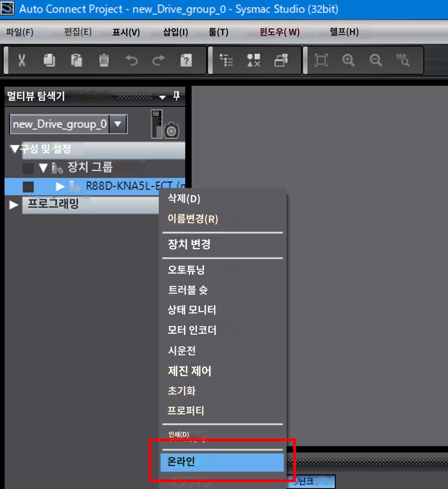This screenshot has height=489, width=448.
Task: Select 시운전 in the context menu
Action: point(222,350)
